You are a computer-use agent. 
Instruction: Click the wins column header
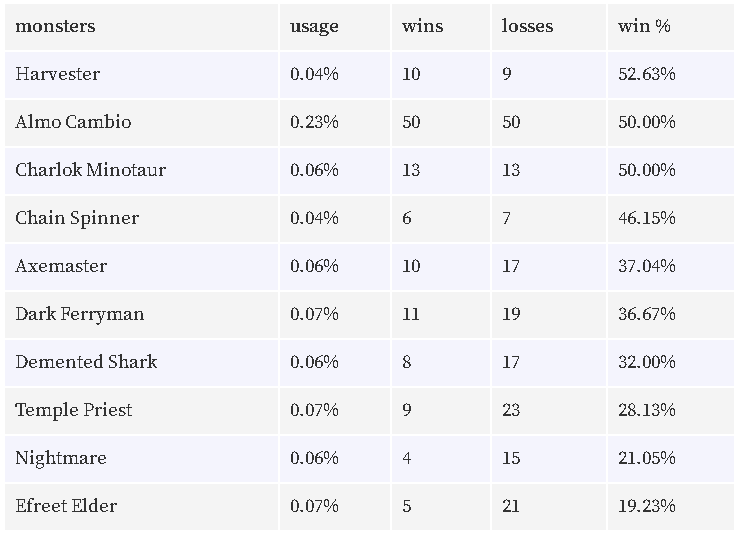point(422,26)
